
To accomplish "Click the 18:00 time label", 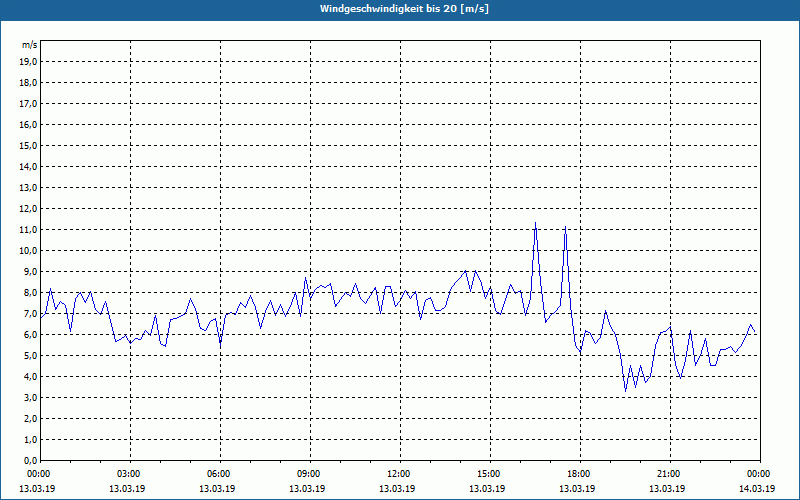I will coord(580,474).
